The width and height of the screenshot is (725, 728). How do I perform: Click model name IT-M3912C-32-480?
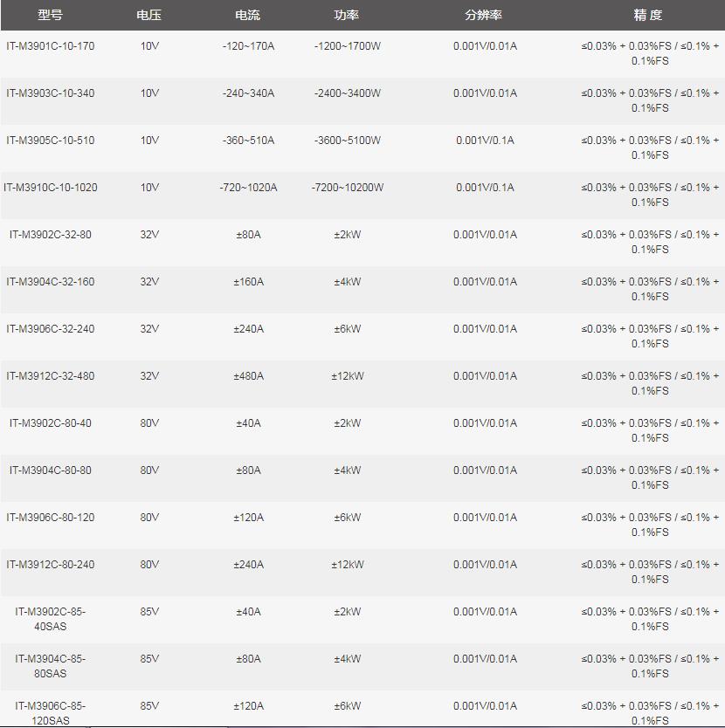point(50,376)
